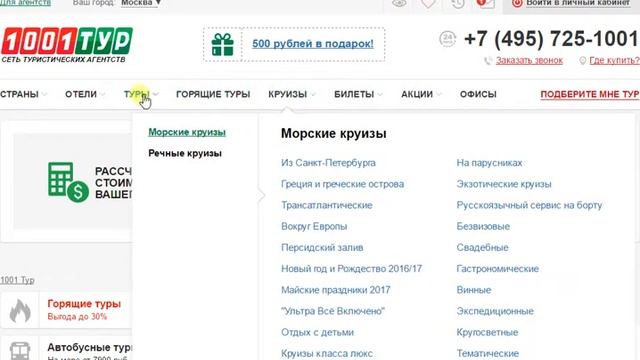The width and height of the screenshot is (640, 360).
Task: Open Безвизовые cruises
Action: [483, 227]
